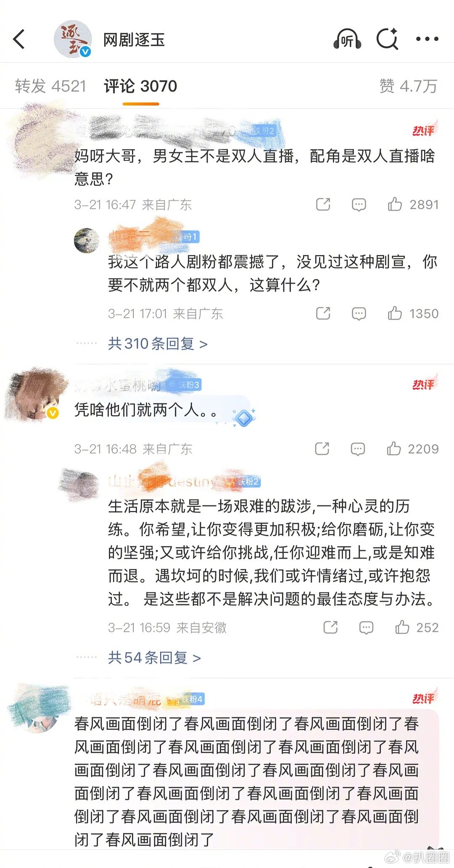
Task: Expand the 共54条回复 thread
Action: coord(154,658)
